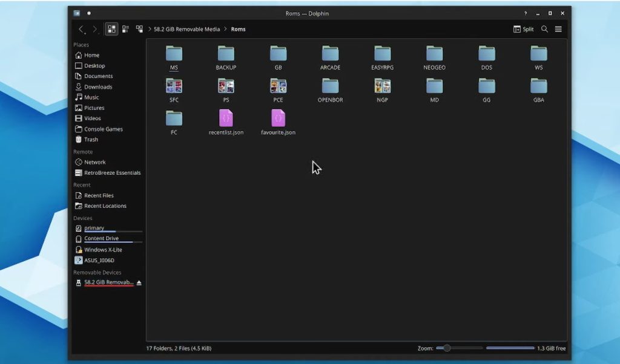Open Trash in Places panel
The image size is (620, 364).
(91, 140)
